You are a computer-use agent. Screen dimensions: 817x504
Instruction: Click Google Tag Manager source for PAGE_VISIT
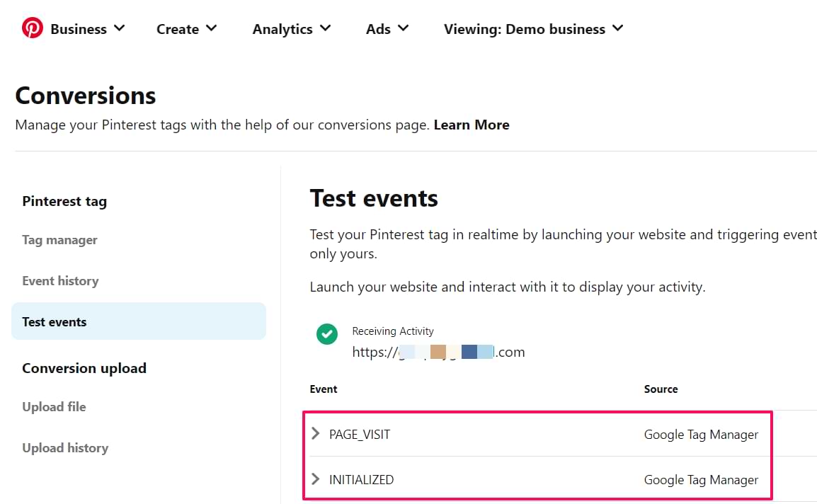point(702,434)
